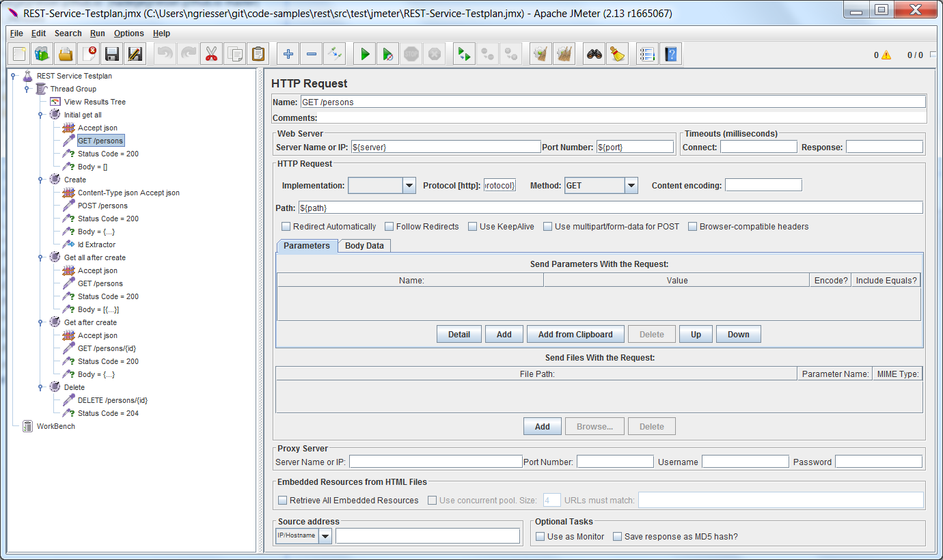Viewport: 943px width, 560px height.
Task: Collapse Get all after create node
Action: (40, 257)
